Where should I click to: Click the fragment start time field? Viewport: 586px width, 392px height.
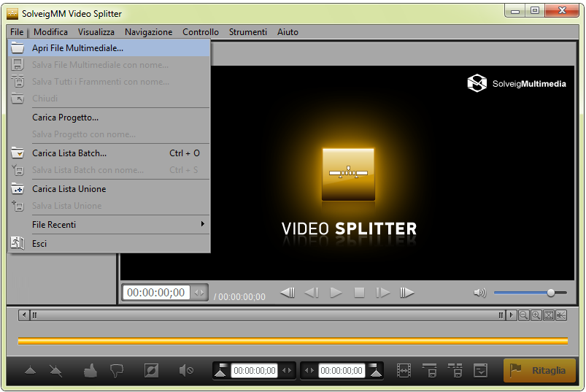[255, 371]
